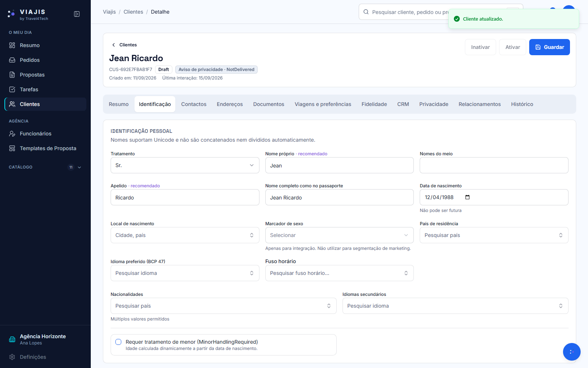Open Definições gear icon
The width and height of the screenshot is (588, 368).
(x=12, y=357)
